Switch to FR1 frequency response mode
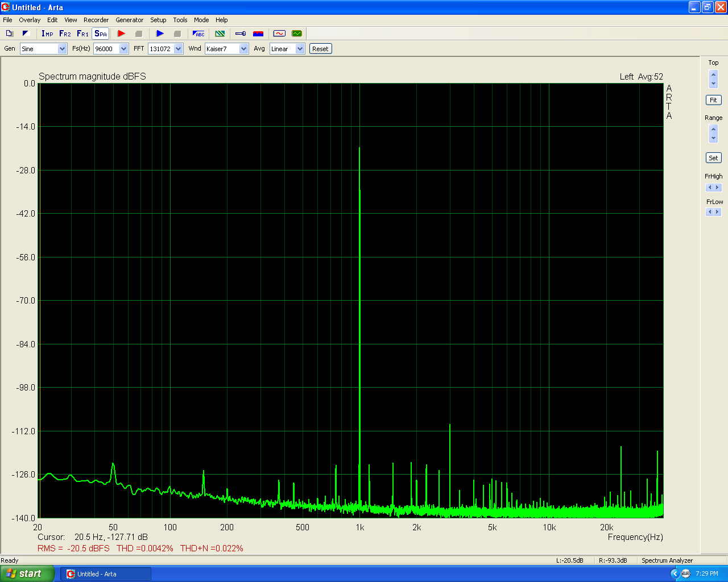Image resolution: width=728 pixels, height=582 pixels. click(x=82, y=34)
